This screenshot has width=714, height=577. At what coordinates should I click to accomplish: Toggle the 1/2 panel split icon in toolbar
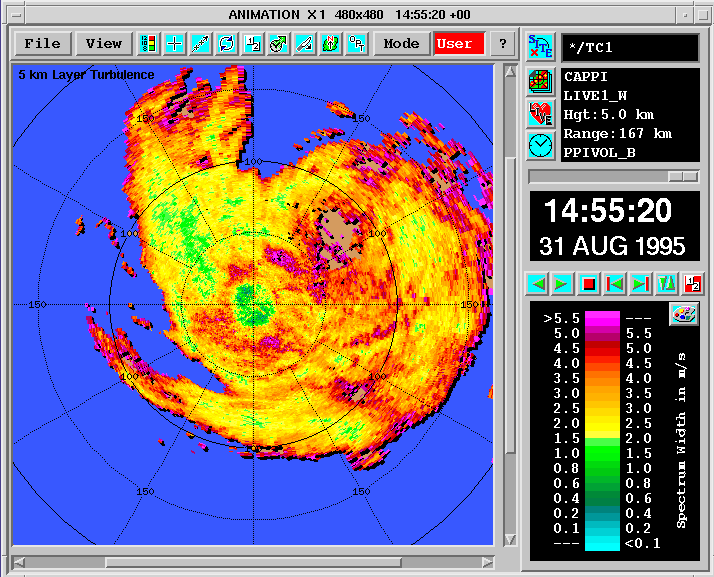pyautogui.click(x=252, y=44)
